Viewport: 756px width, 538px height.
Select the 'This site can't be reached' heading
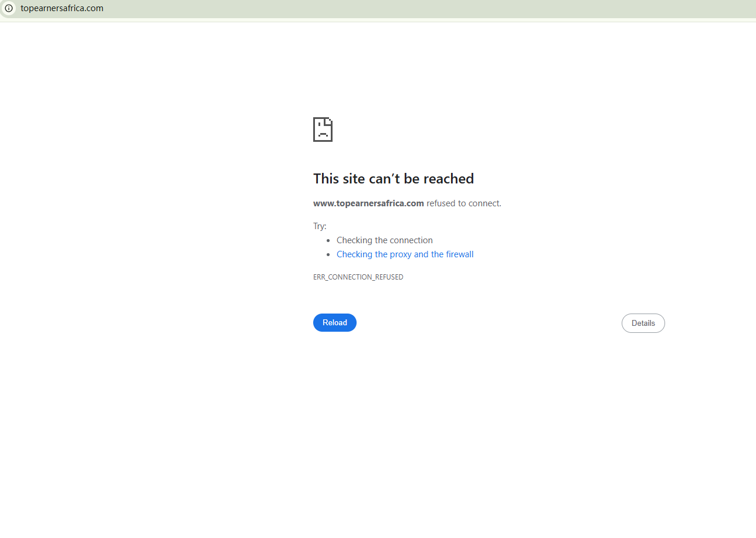pos(394,179)
